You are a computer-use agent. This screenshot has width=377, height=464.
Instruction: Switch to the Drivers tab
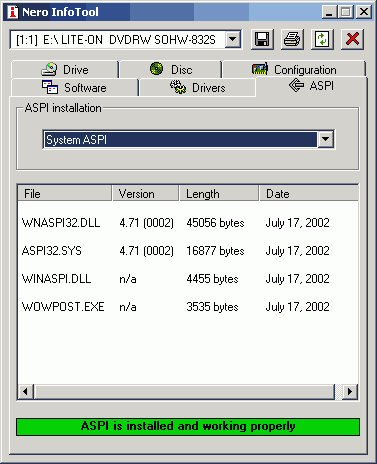(x=198, y=88)
